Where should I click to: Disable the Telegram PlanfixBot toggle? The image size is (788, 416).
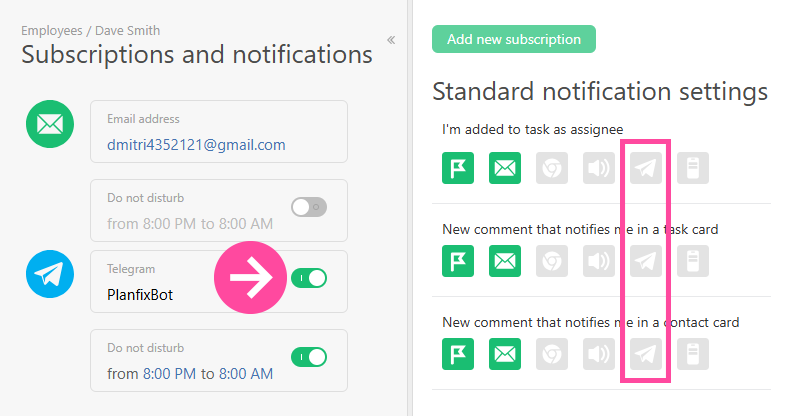(309, 278)
